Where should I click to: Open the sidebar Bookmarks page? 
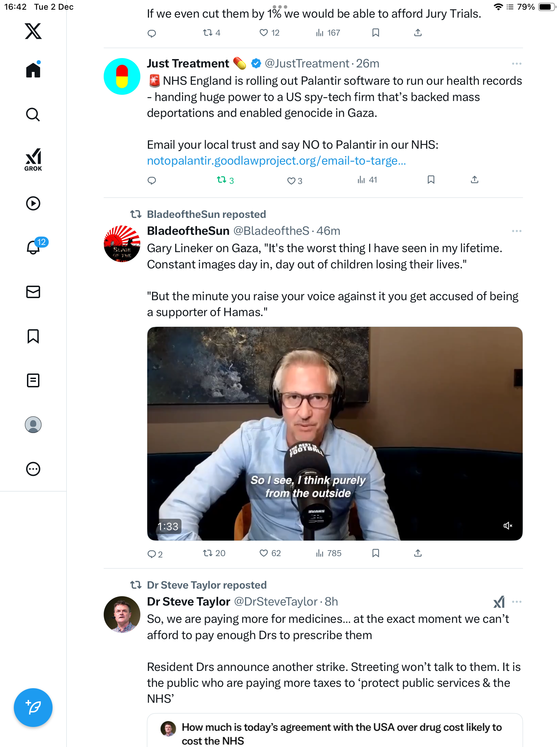33,336
